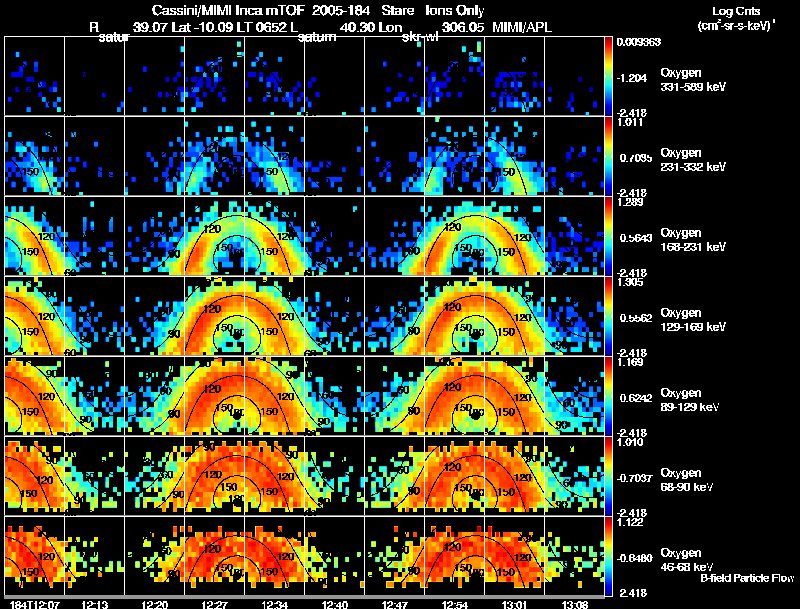
Task: Click the color bar for Oxygen 129-169 keV
Action: [608, 316]
